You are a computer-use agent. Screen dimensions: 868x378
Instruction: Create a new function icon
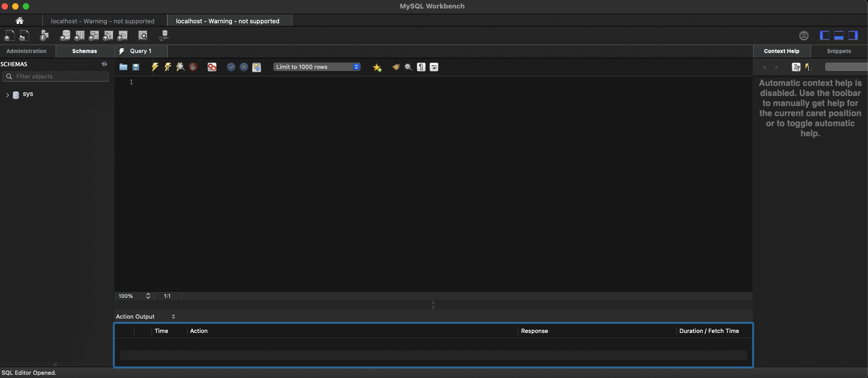(x=122, y=36)
